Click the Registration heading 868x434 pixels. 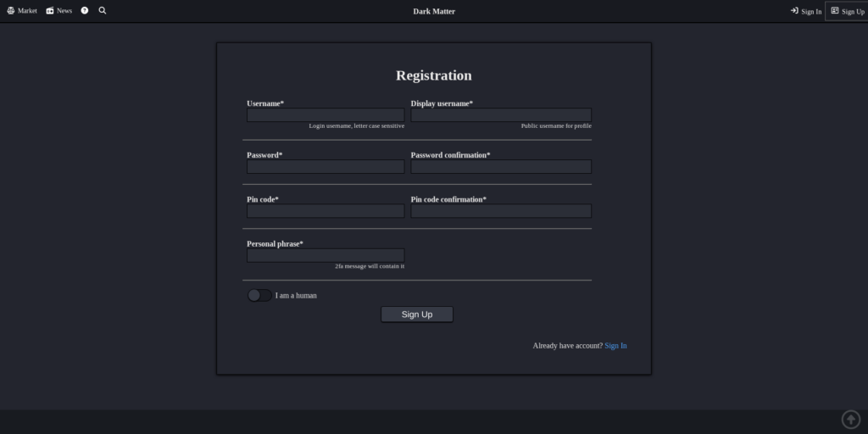click(434, 75)
